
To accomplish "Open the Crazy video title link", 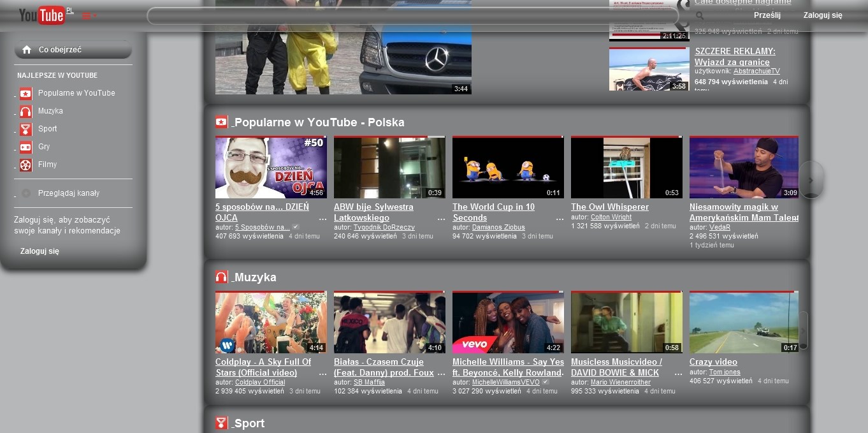I will click(713, 362).
